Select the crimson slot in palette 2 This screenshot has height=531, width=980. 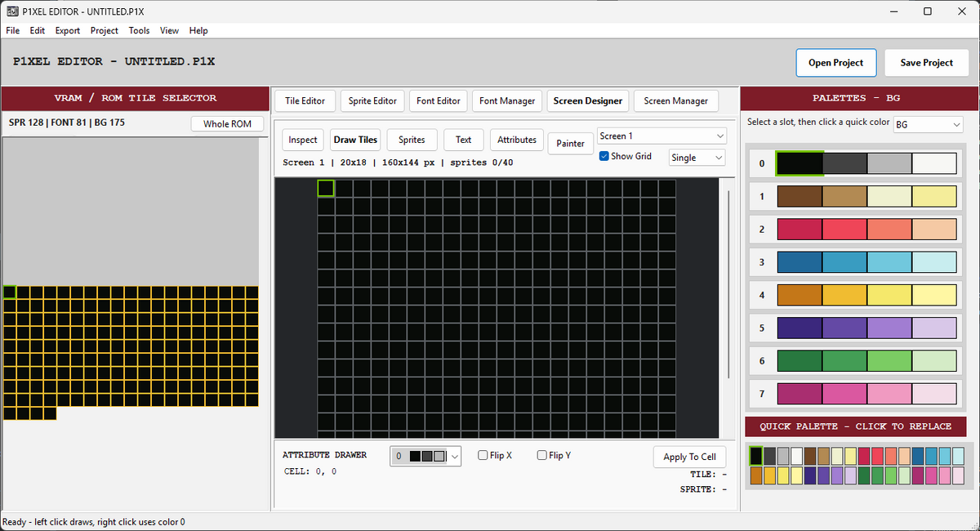click(x=800, y=229)
